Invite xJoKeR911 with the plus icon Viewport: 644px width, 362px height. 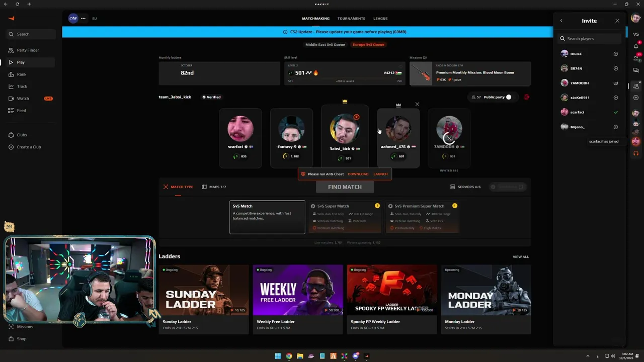(616, 98)
